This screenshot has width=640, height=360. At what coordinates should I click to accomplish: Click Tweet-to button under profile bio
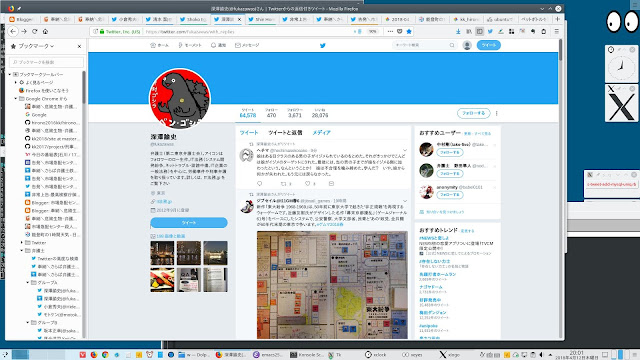coord(189,222)
